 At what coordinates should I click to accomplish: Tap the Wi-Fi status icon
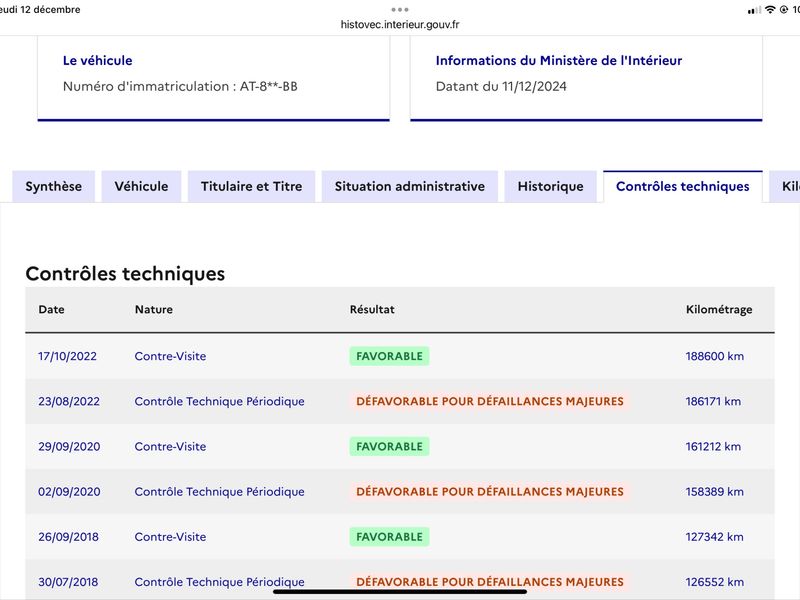point(770,9)
